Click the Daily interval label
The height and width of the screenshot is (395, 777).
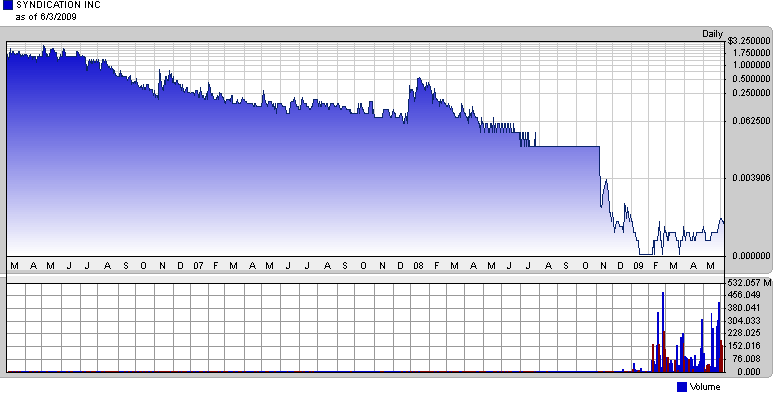(712, 34)
